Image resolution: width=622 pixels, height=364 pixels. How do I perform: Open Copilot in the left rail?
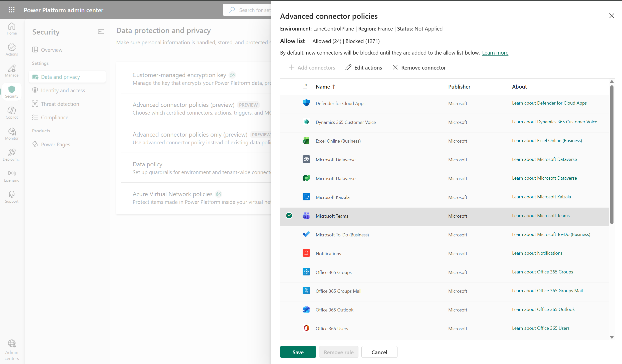pos(12,113)
